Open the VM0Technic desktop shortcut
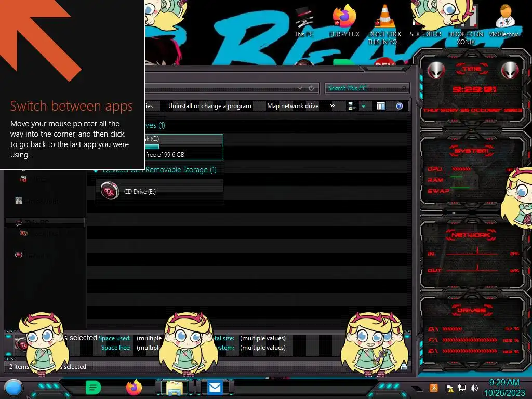 (x=506, y=21)
